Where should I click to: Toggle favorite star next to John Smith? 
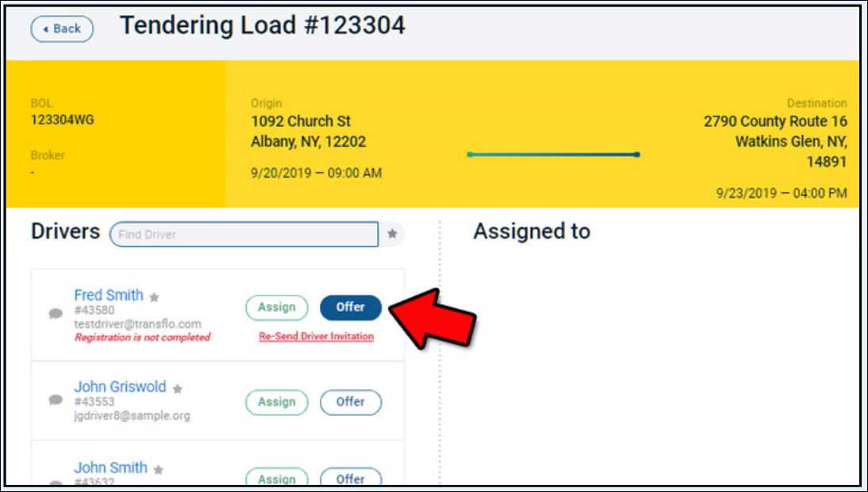click(158, 470)
